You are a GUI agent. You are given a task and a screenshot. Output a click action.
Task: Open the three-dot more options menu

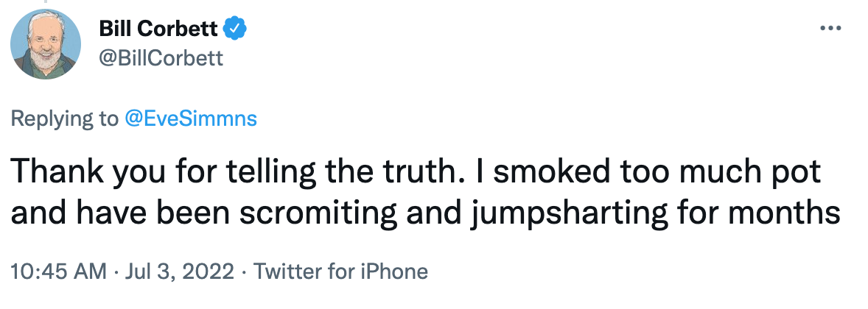click(x=830, y=29)
